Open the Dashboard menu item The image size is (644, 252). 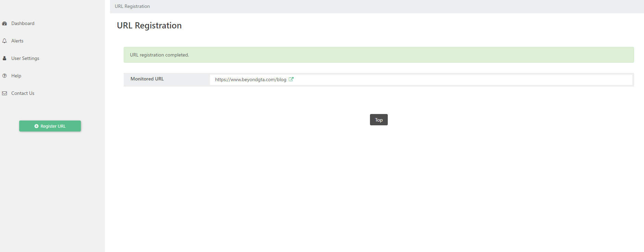click(23, 23)
